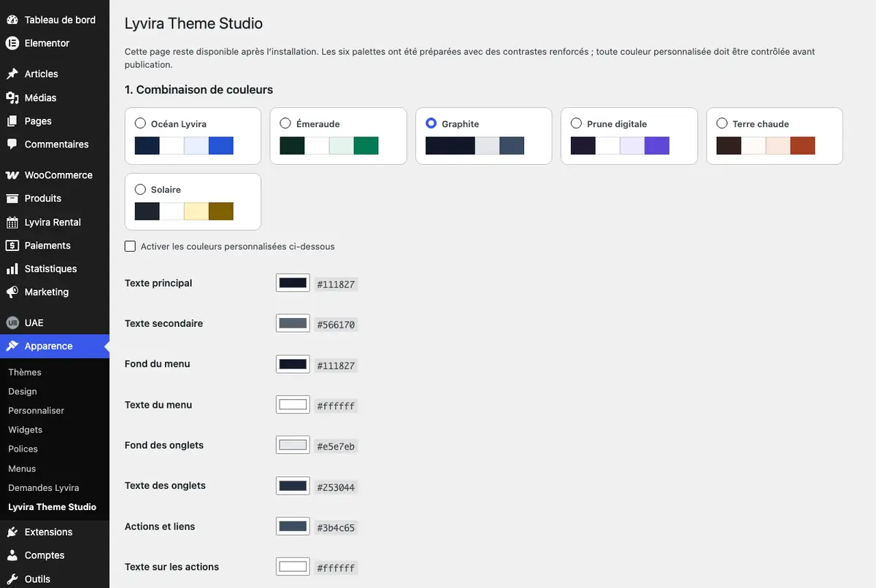Screen dimensions: 876x588
Task: Open WooCommerce via its sidebar icon
Action: pos(12,175)
